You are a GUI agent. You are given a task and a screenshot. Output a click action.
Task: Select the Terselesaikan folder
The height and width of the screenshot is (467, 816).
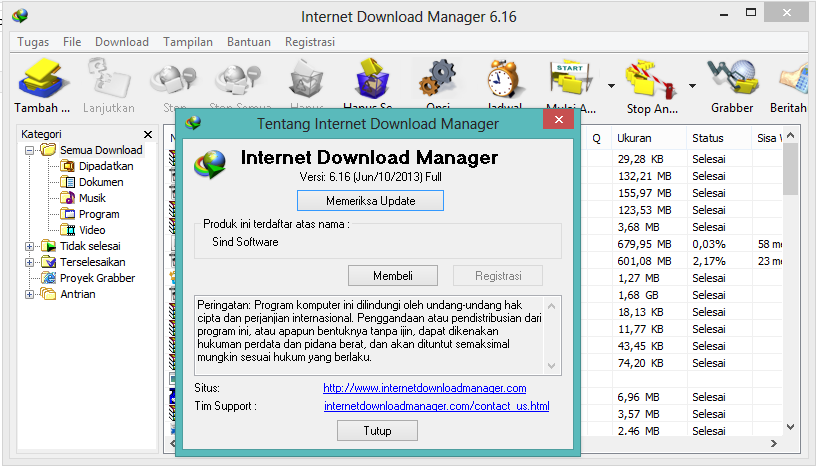point(93,262)
